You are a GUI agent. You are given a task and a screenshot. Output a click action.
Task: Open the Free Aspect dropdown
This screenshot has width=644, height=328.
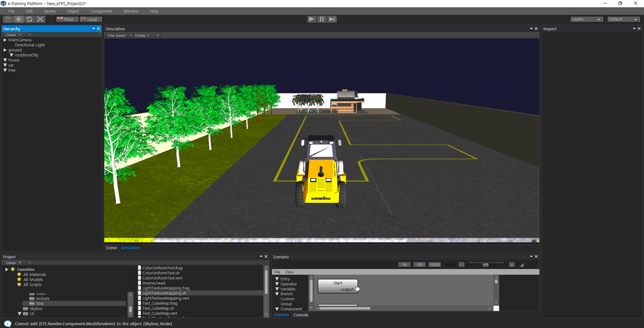click(120, 35)
